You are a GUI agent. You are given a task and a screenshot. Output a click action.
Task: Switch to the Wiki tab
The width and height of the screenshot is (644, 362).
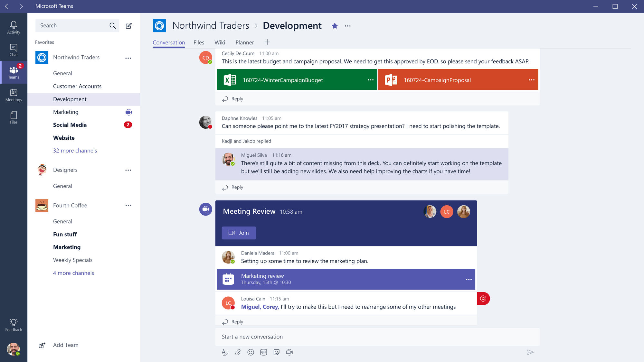220,42
